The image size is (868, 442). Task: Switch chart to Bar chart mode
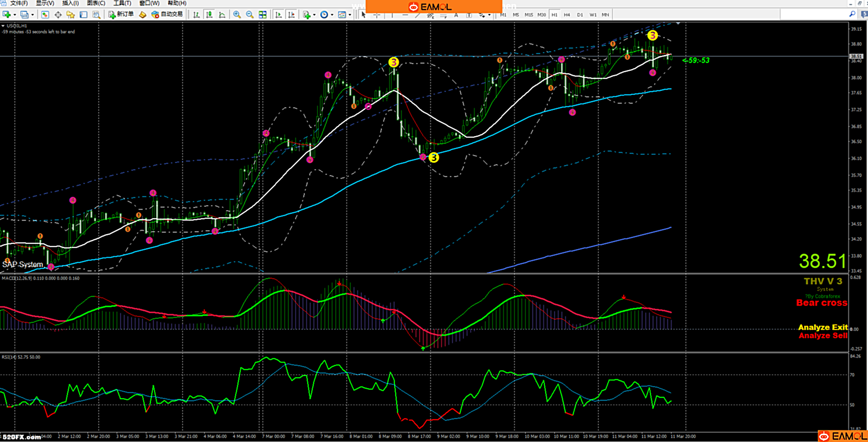point(196,15)
